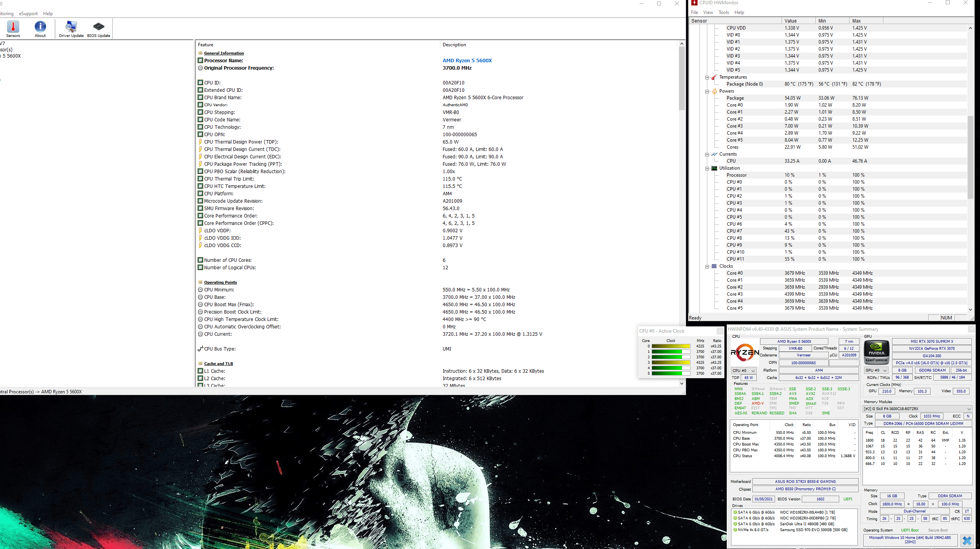Click the NVIDIA GeForce logo in HWiNFO
The width and height of the screenshot is (980, 549).
877,352
